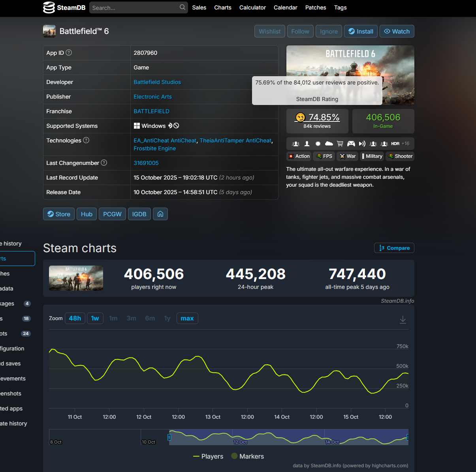Focus the Search input field

pyautogui.click(x=138, y=7)
